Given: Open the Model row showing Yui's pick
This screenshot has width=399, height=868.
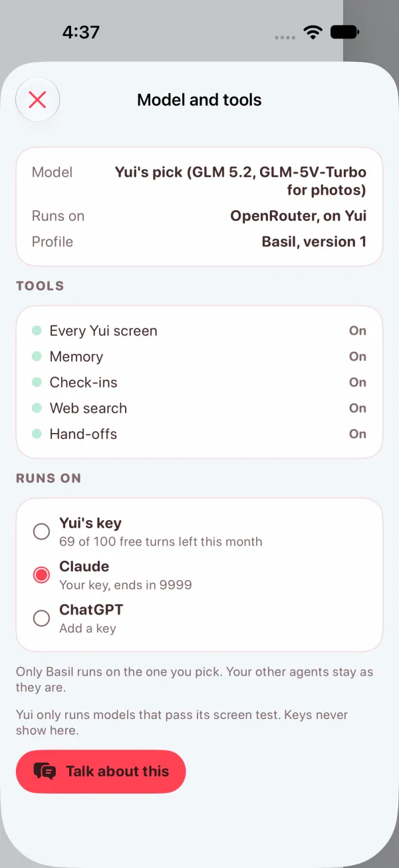Looking at the screenshot, I should [199, 181].
